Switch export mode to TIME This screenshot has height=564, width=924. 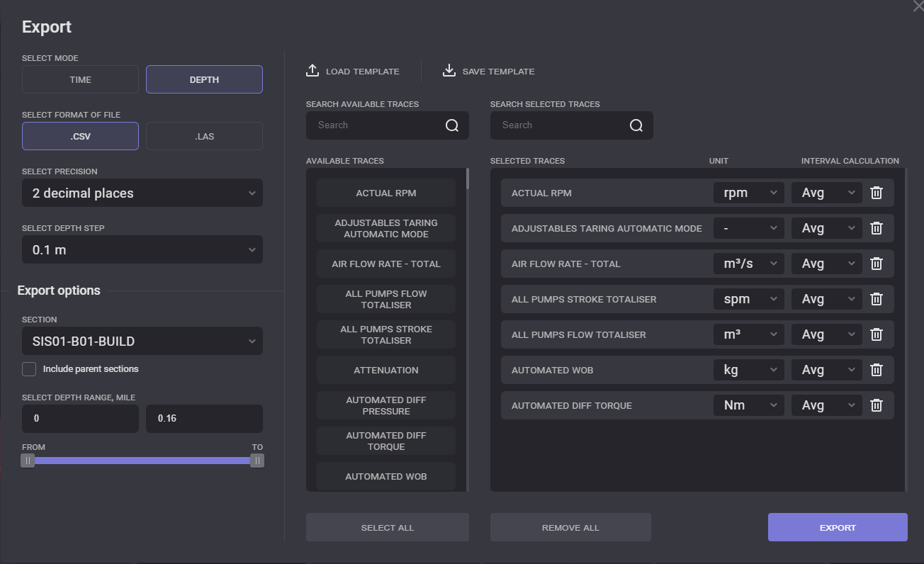coord(80,79)
